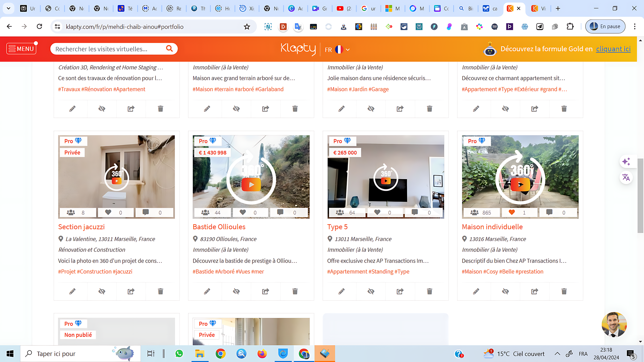
Task: Open the Maison individuelle title link
Action: pyautogui.click(x=492, y=227)
